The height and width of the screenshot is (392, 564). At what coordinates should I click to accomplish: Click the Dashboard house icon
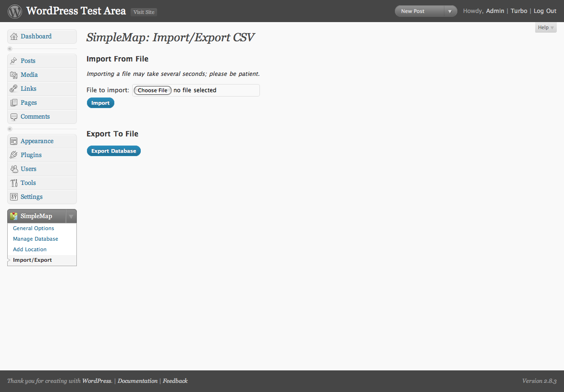pyautogui.click(x=14, y=37)
